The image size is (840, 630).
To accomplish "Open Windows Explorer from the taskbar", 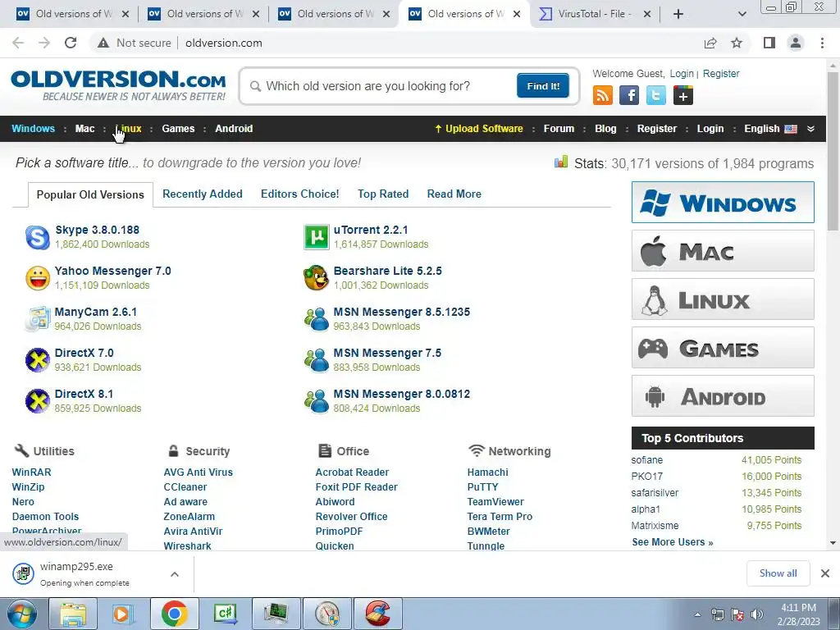I will click(73, 614).
